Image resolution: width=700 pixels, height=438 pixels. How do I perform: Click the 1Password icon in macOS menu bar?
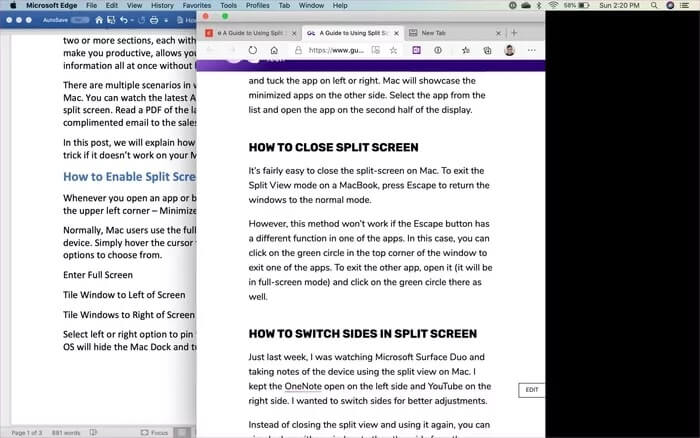pos(512,5)
